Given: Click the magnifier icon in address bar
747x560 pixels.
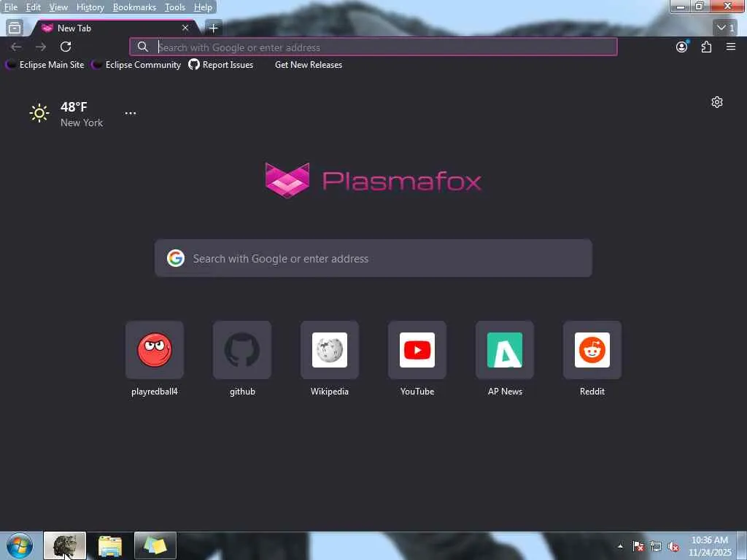Looking at the screenshot, I should [142, 47].
